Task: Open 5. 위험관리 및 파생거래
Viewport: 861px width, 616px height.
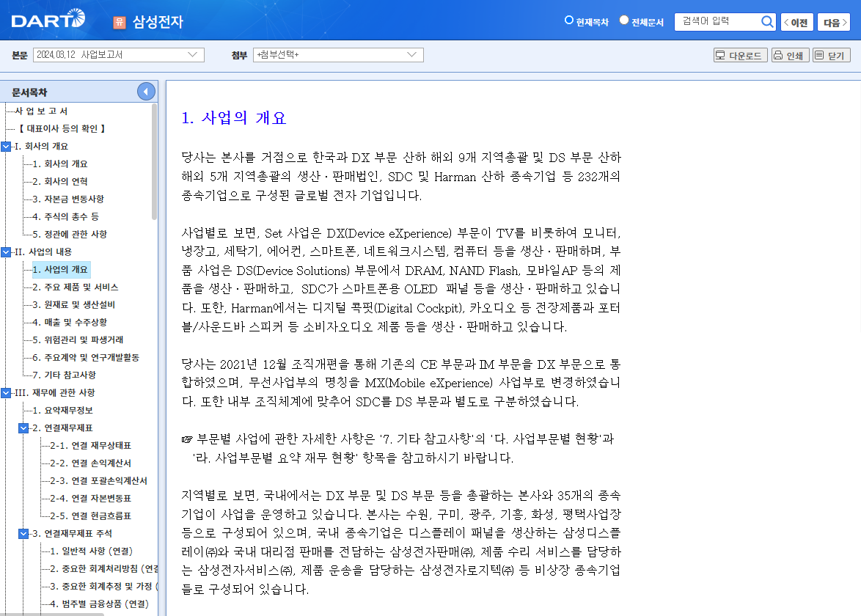Action: [x=78, y=340]
